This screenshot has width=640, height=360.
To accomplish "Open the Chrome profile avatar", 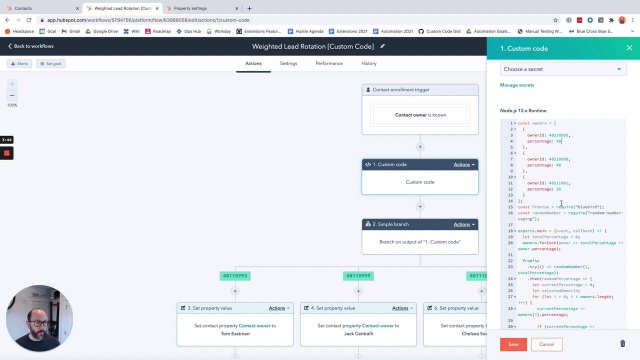I will 622,20.
